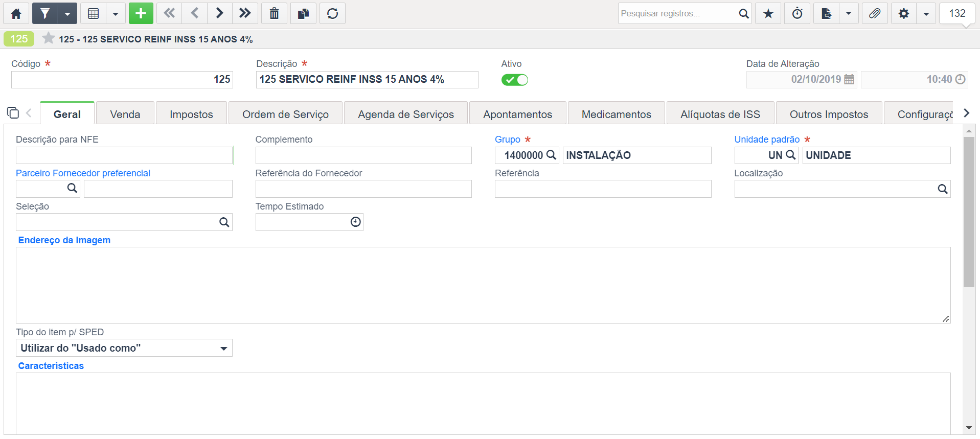Switch to the Venda tab
The width and height of the screenshot is (980, 439).
click(125, 114)
